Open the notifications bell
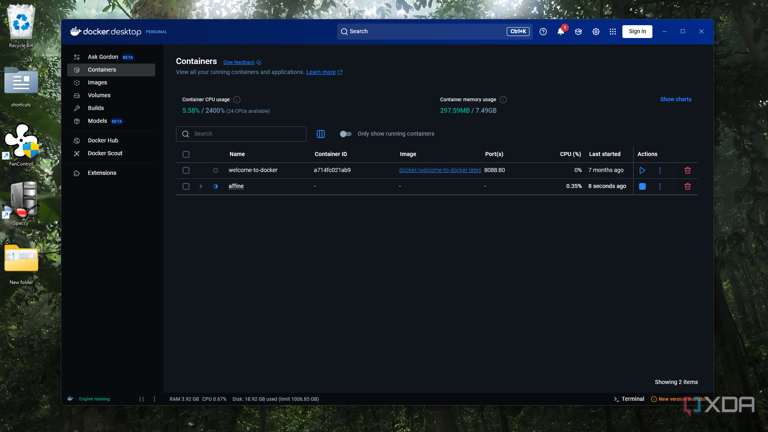 pos(561,31)
